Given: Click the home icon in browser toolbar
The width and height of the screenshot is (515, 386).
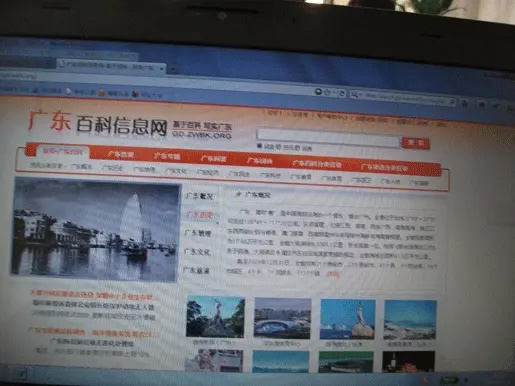Looking at the screenshot, I should (x=464, y=103).
